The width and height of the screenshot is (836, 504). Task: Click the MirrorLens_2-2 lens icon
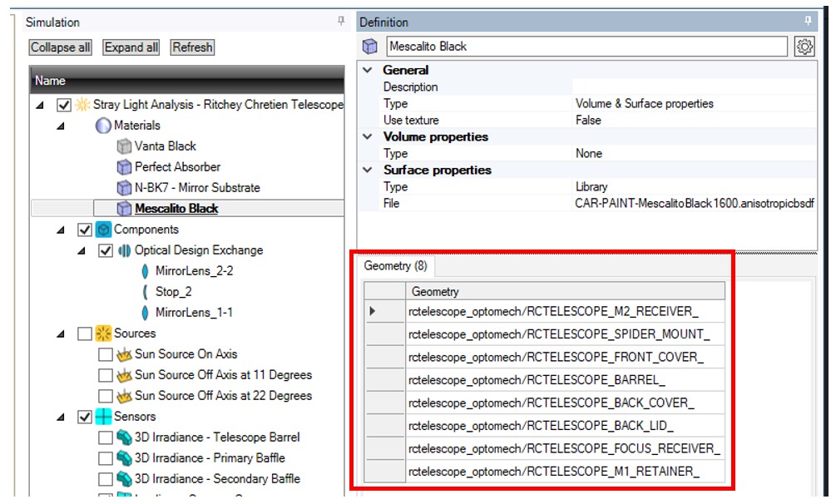[x=145, y=271]
